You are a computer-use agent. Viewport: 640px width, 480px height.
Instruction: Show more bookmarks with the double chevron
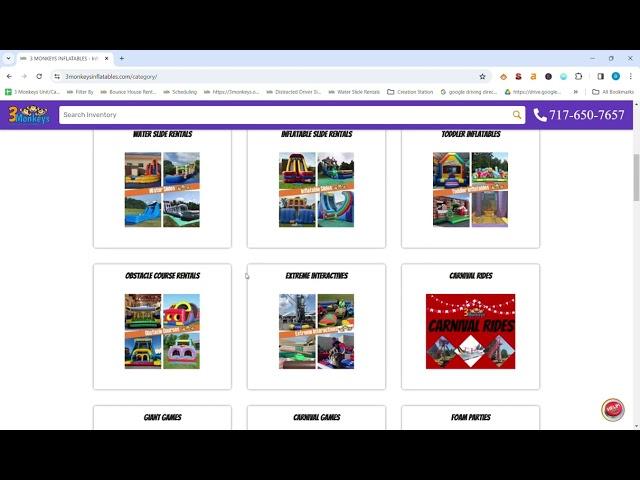(576, 92)
